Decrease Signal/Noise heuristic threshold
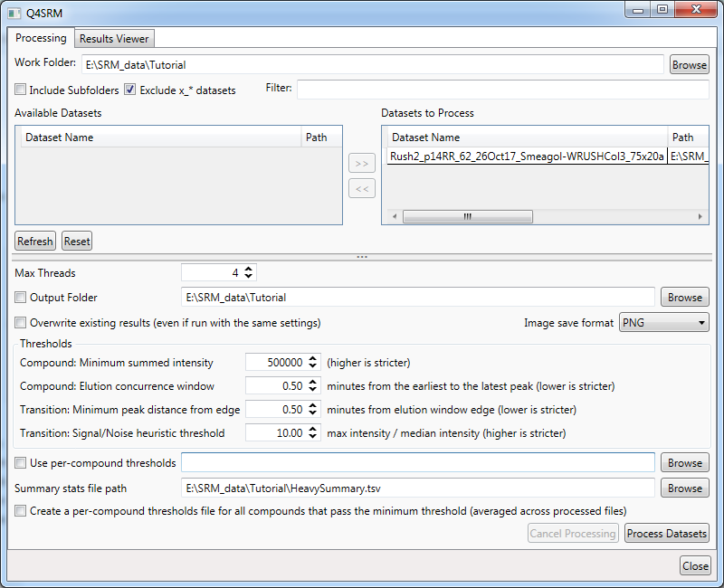 click(312, 437)
